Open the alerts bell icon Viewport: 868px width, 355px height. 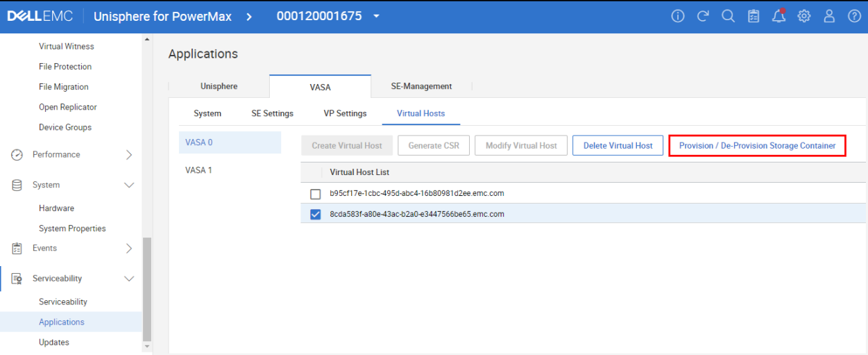(778, 17)
